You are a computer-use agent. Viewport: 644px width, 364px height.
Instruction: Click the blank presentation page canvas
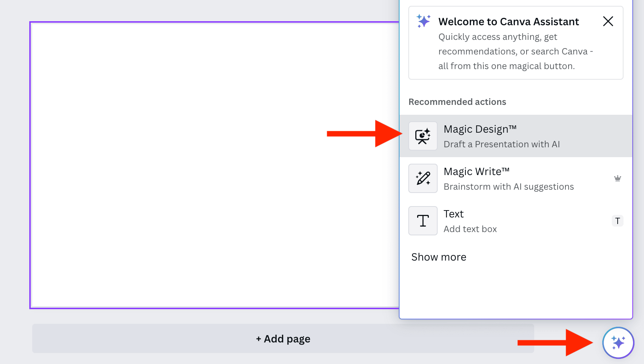(214, 165)
